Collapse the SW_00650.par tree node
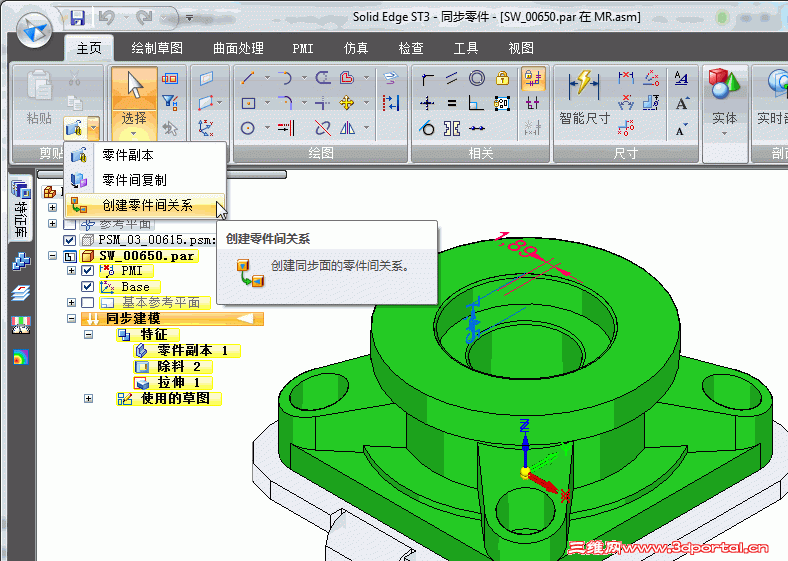 pos(52,256)
